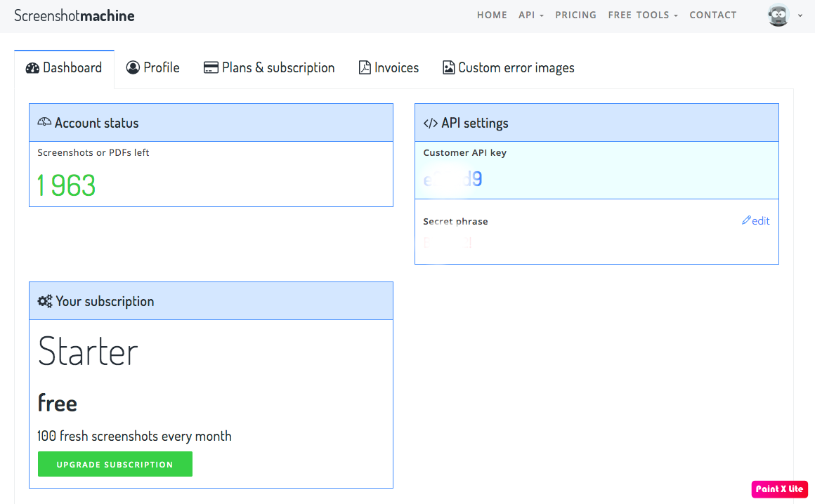Screen dimensions: 815x504
Task: Click the image file icon
Action: (x=448, y=67)
